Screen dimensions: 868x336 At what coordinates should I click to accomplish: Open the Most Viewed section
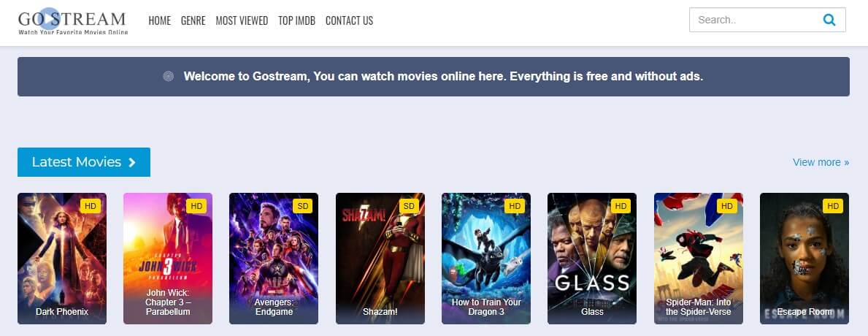[x=242, y=20]
